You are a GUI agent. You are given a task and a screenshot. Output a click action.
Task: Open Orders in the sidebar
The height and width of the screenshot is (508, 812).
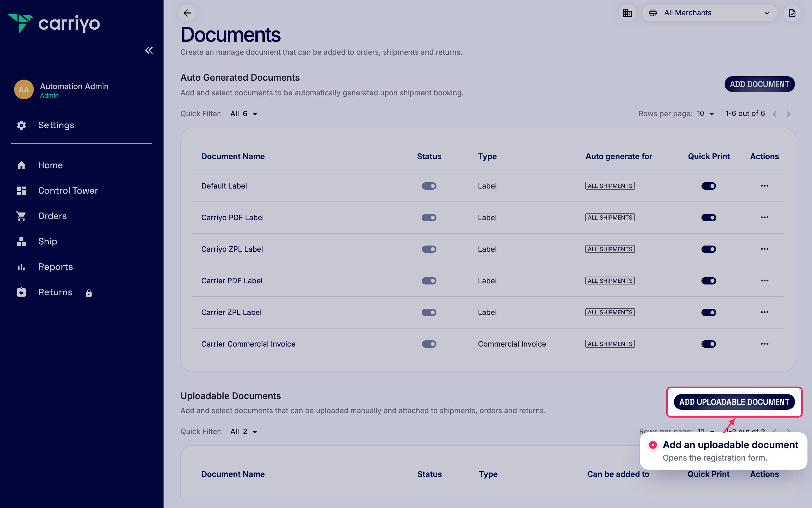point(52,216)
